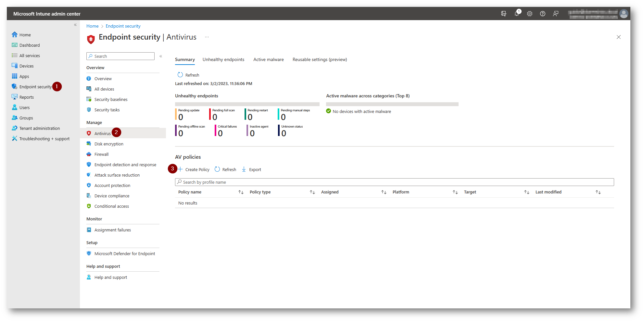Open the feedback icon in header
This screenshot has height=322, width=644.
pyautogui.click(x=556, y=14)
